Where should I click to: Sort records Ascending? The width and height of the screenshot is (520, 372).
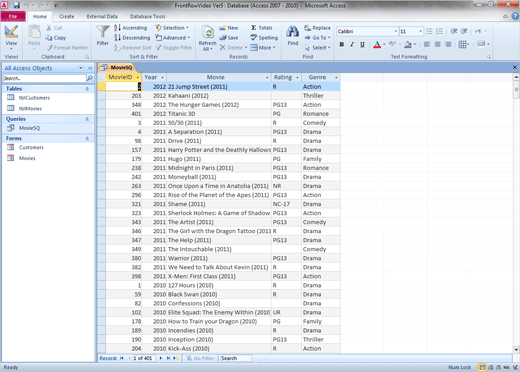tap(130, 28)
